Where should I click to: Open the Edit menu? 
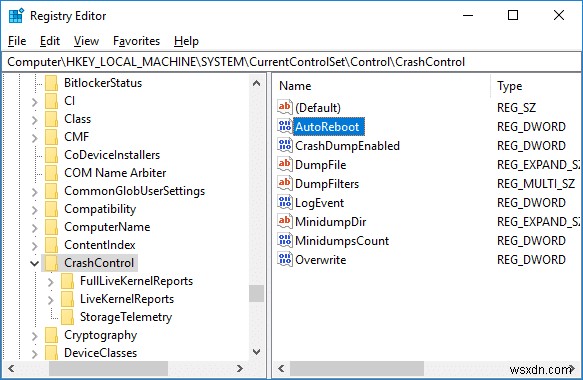[50, 41]
